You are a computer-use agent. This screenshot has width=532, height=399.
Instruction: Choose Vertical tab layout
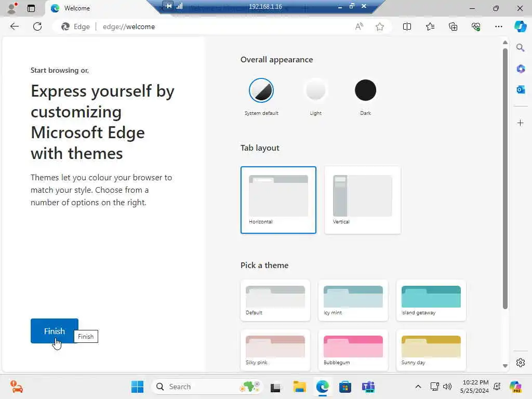362,200
